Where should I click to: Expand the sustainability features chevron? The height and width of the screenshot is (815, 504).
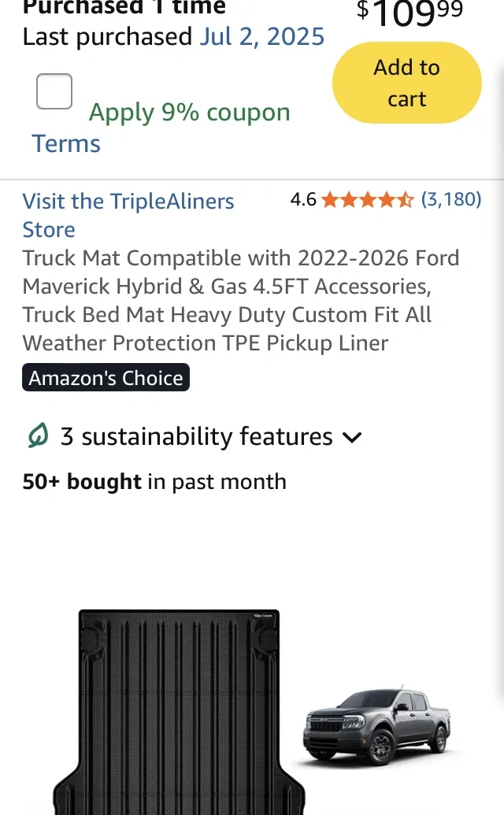pyautogui.click(x=352, y=438)
